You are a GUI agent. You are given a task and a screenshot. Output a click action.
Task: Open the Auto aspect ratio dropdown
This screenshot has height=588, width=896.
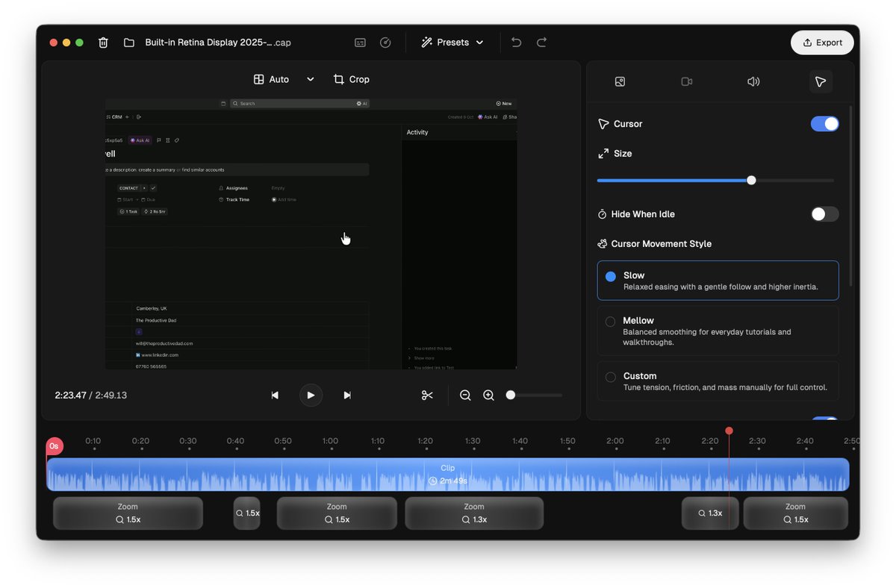[284, 79]
